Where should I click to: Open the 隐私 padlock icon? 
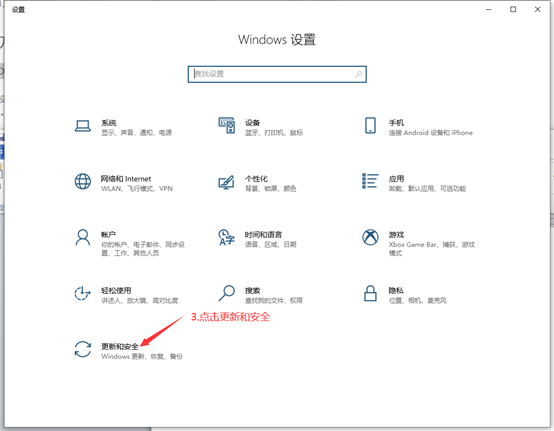(370, 293)
